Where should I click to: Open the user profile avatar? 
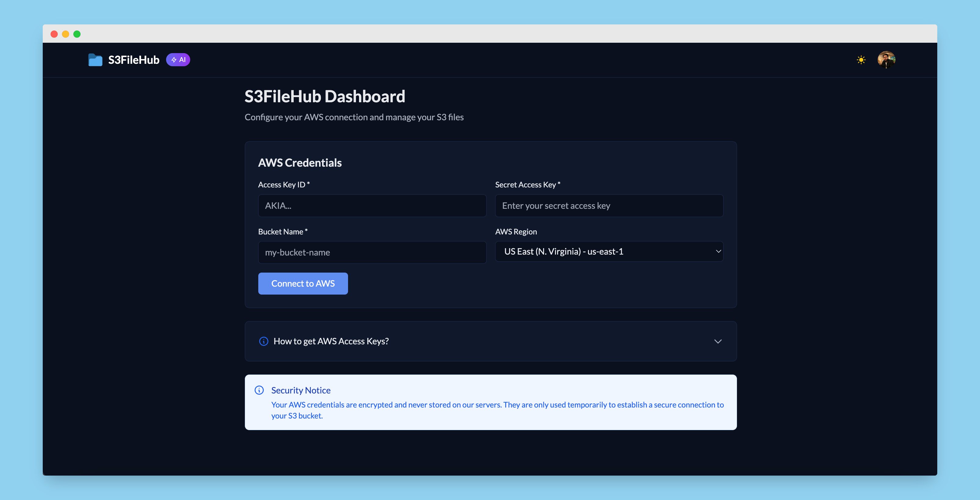click(886, 60)
